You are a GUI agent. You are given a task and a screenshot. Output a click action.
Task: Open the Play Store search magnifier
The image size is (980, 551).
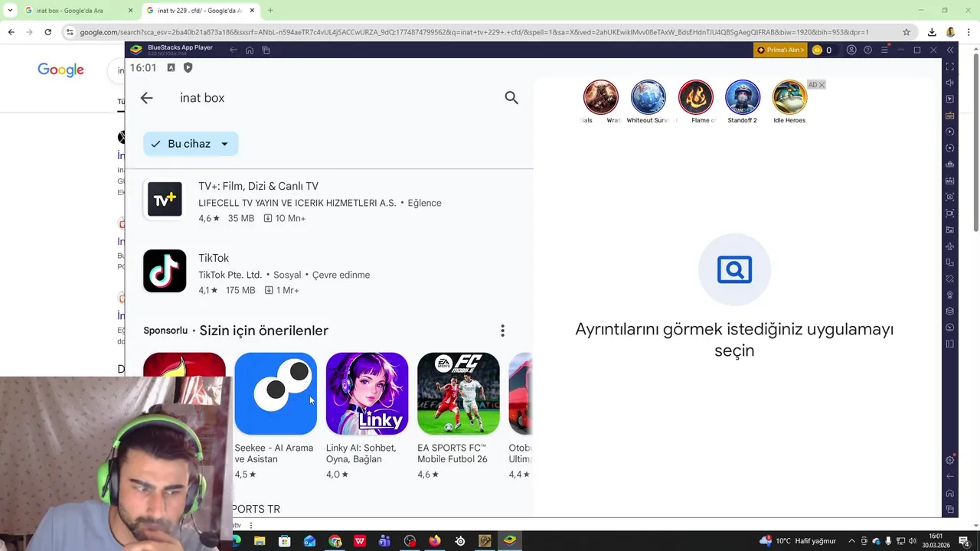click(x=511, y=98)
